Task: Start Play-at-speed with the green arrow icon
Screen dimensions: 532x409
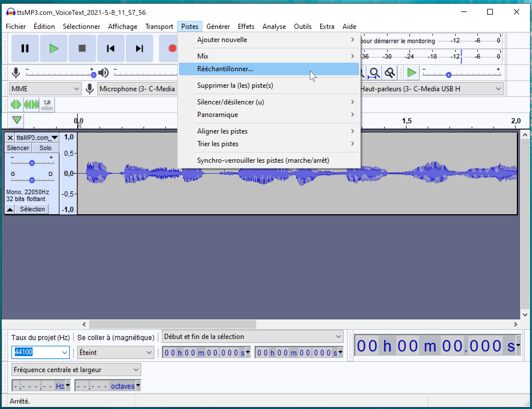Action: pyautogui.click(x=411, y=72)
